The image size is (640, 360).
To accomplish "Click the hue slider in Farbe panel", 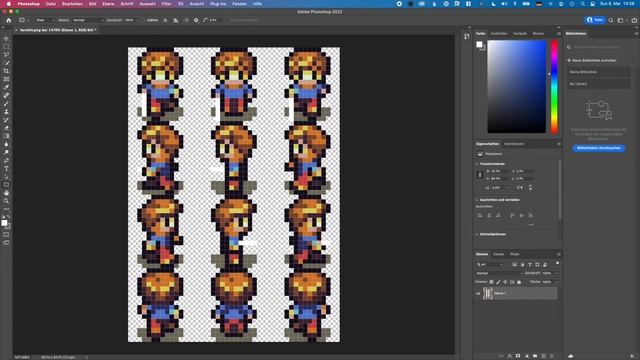I will tap(554, 87).
